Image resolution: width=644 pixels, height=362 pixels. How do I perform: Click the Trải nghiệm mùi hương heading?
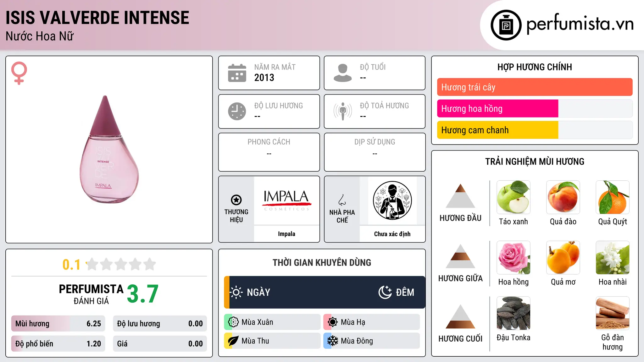pos(535,162)
